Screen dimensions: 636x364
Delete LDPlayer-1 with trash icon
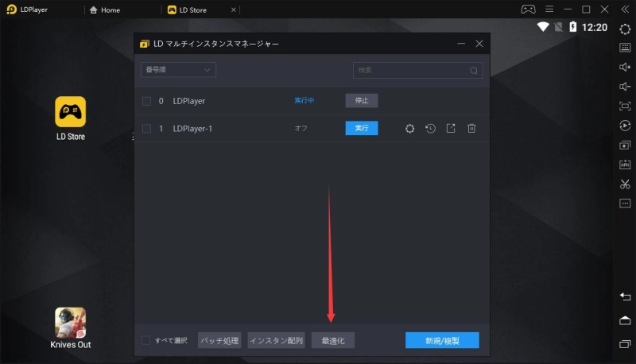click(471, 129)
